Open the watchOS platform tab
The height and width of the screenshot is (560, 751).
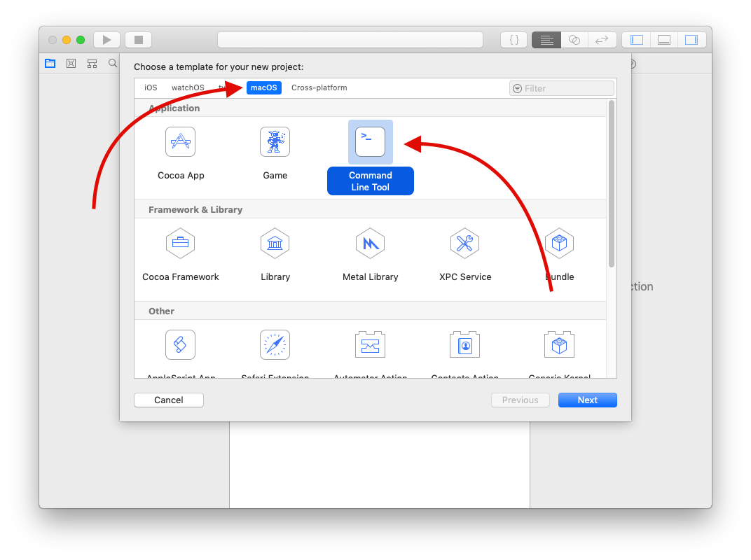[x=188, y=87]
